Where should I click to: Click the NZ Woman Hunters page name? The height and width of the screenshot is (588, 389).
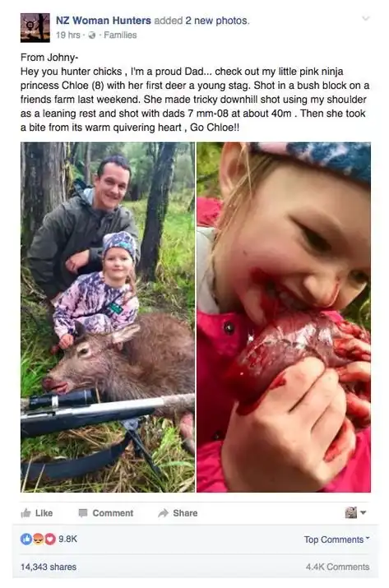(x=104, y=21)
